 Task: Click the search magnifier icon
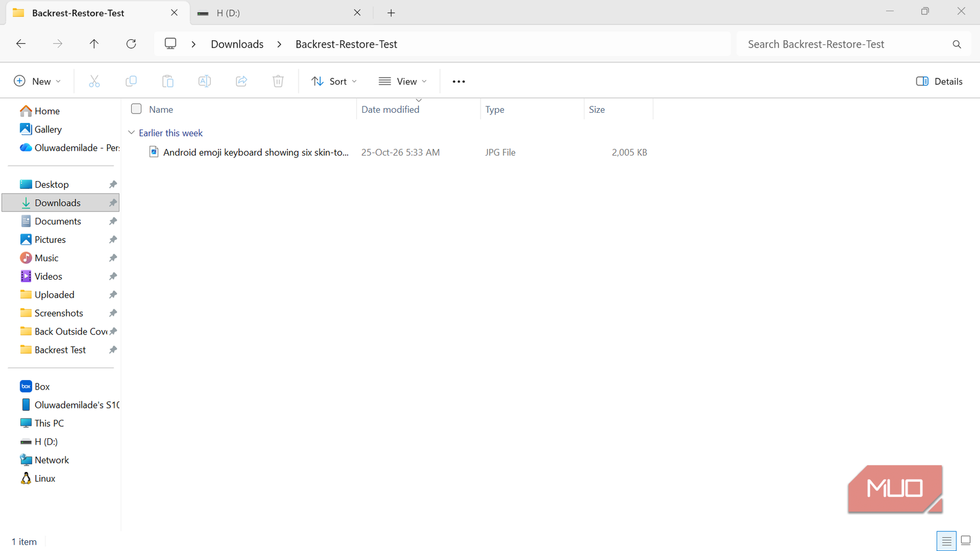957,45
